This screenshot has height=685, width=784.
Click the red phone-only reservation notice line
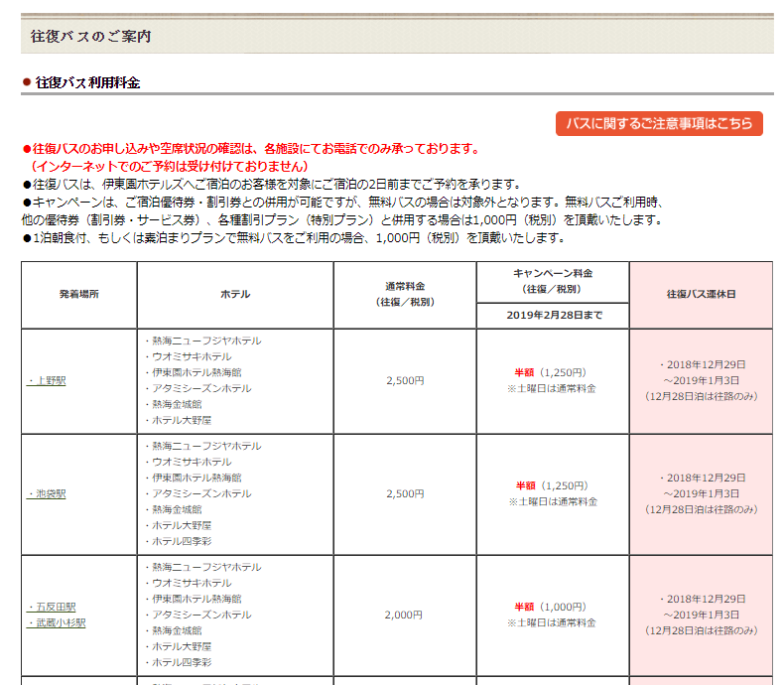pyautogui.click(x=251, y=149)
